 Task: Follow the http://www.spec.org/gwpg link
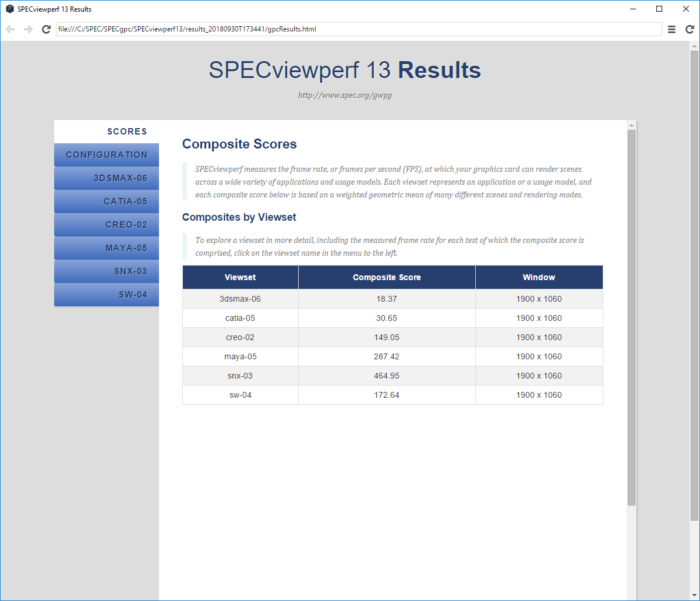345,95
